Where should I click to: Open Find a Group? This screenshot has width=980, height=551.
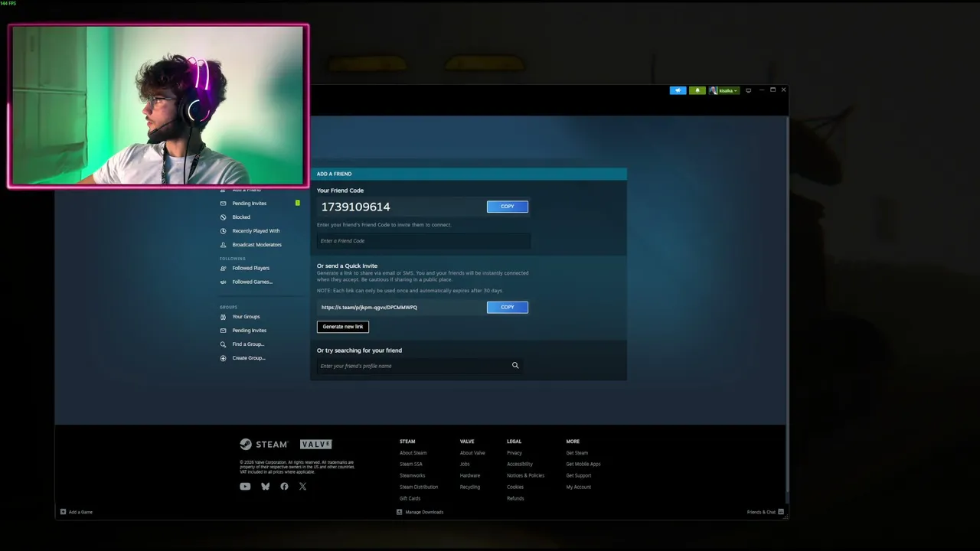click(x=248, y=344)
